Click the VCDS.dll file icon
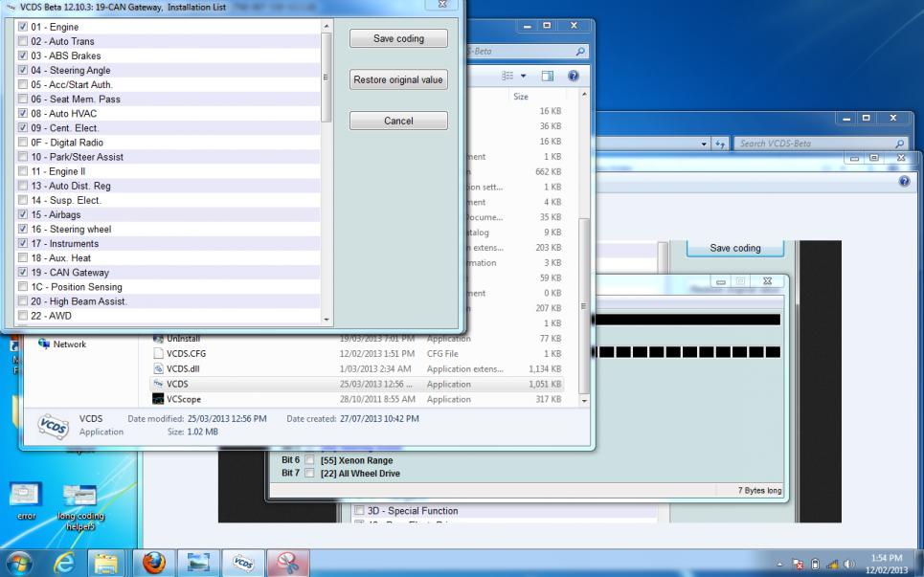924x577 pixels. tap(158, 368)
